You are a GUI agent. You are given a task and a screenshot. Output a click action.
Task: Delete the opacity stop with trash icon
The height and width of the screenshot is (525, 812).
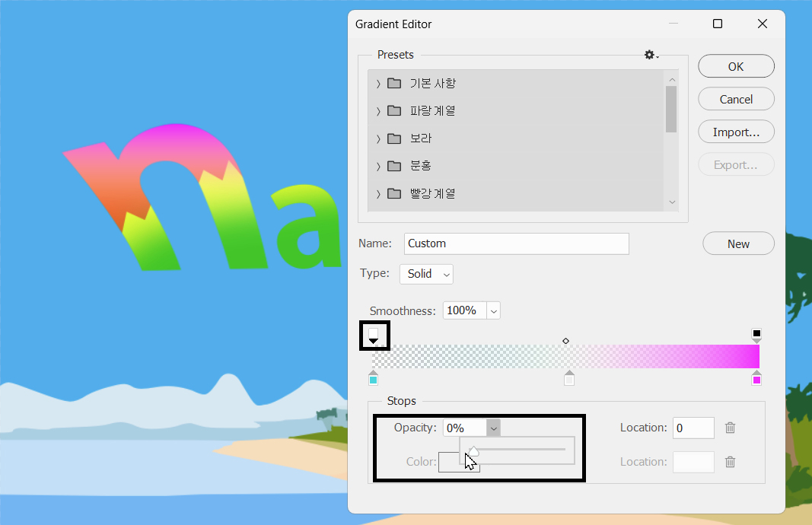(730, 428)
